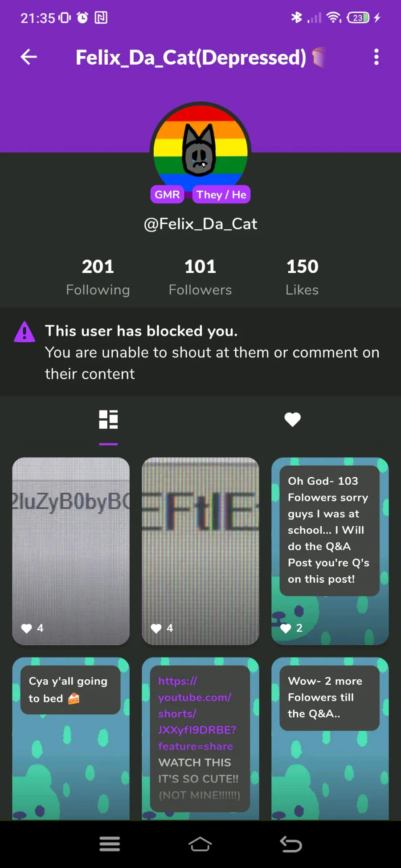Image resolution: width=401 pixels, height=868 pixels.
Task: Open the YouTube shorts link
Action: tap(197, 714)
